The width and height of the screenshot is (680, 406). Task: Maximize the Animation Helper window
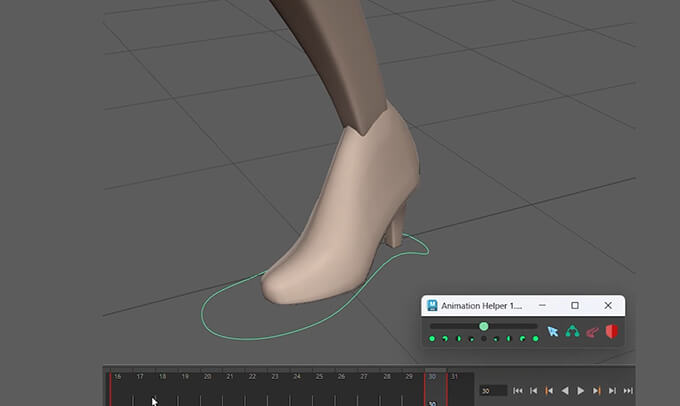coord(575,305)
